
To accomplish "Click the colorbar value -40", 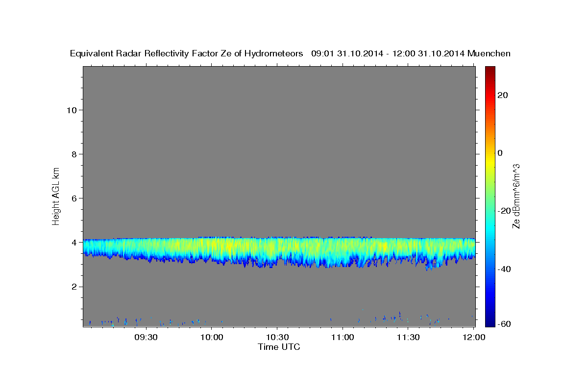I will coord(505,269).
